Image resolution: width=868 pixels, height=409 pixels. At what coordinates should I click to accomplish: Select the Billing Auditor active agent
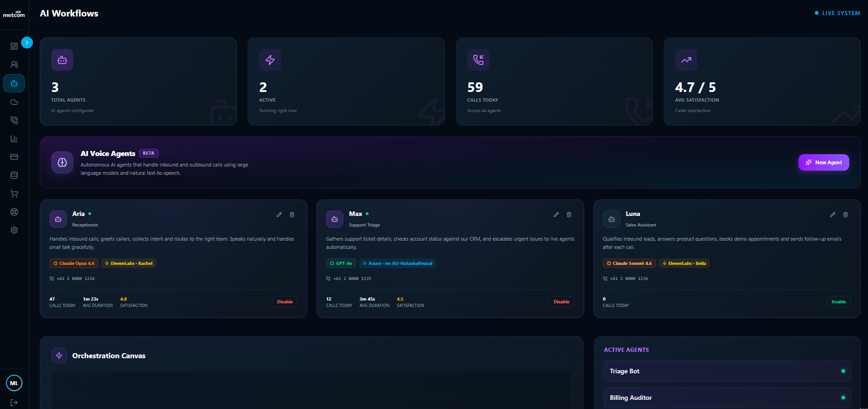click(727, 398)
